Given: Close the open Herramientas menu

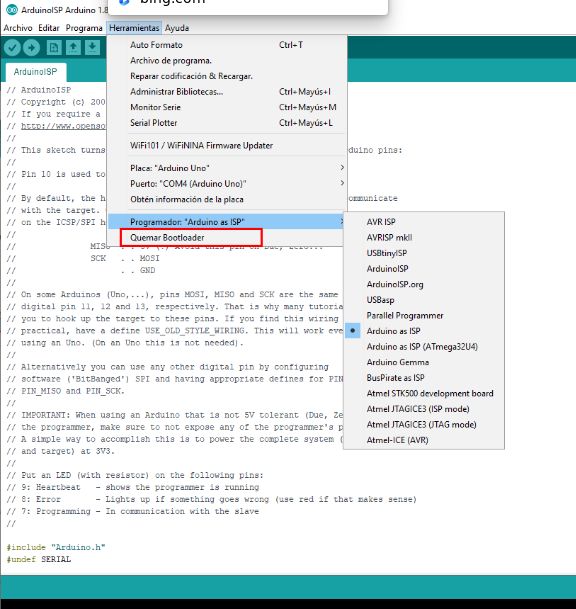Looking at the screenshot, I should [x=134, y=28].
